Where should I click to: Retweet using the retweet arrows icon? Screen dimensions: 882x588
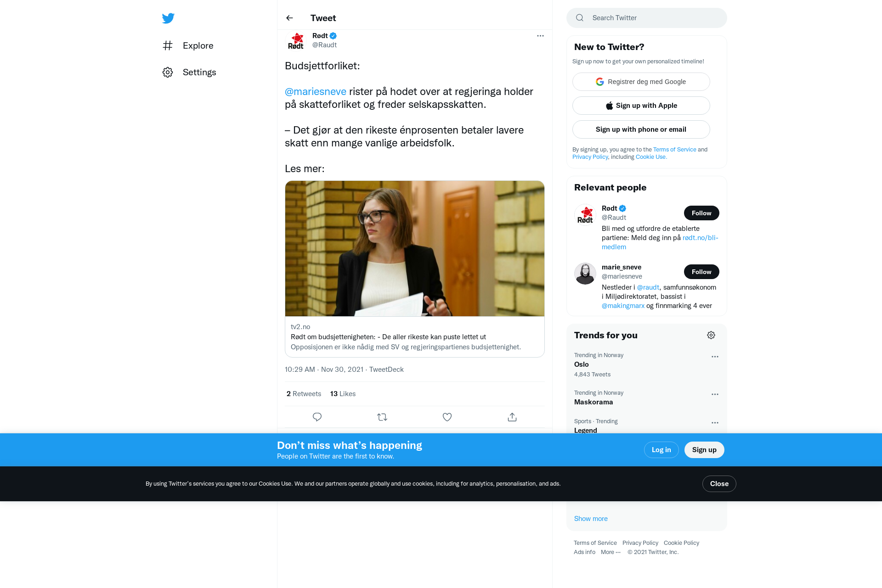[x=382, y=417]
